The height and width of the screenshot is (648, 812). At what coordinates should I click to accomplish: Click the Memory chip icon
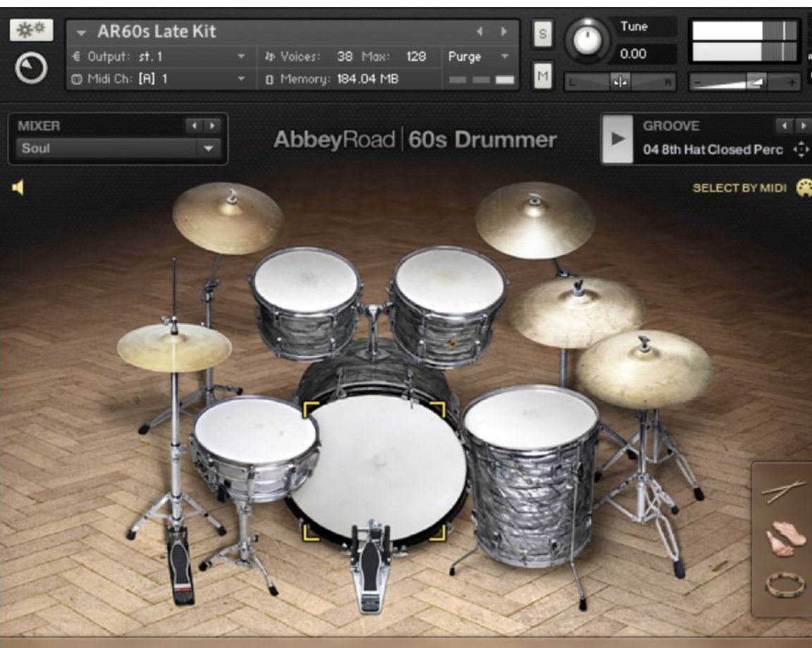pyautogui.click(x=269, y=79)
